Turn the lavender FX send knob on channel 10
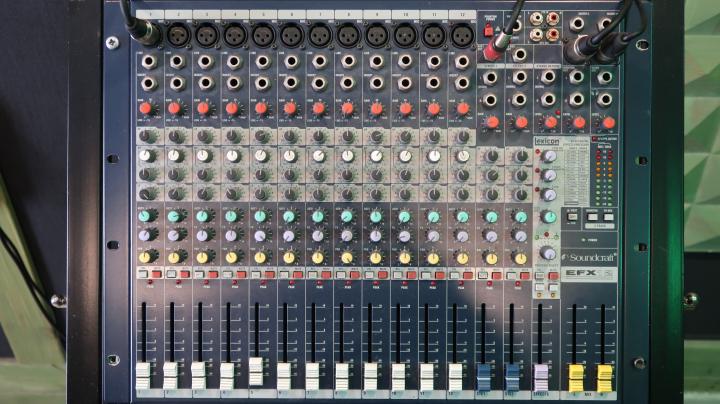The width and height of the screenshot is (720, 404). click(404, 236)
